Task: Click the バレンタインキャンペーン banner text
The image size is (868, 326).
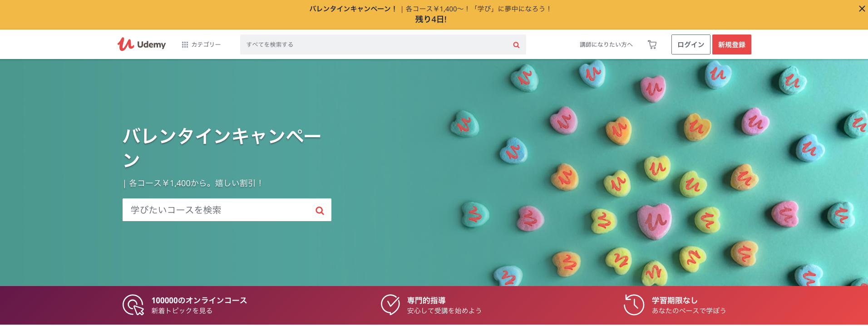Action: (x=352, y=9)
